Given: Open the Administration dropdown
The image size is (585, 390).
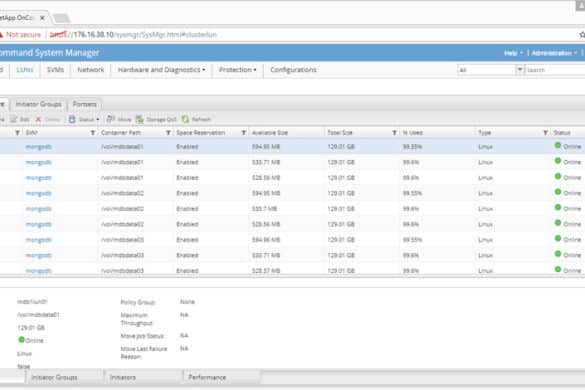Looking at the screenshot, I should pyautogui.click(x=554, y=53).
